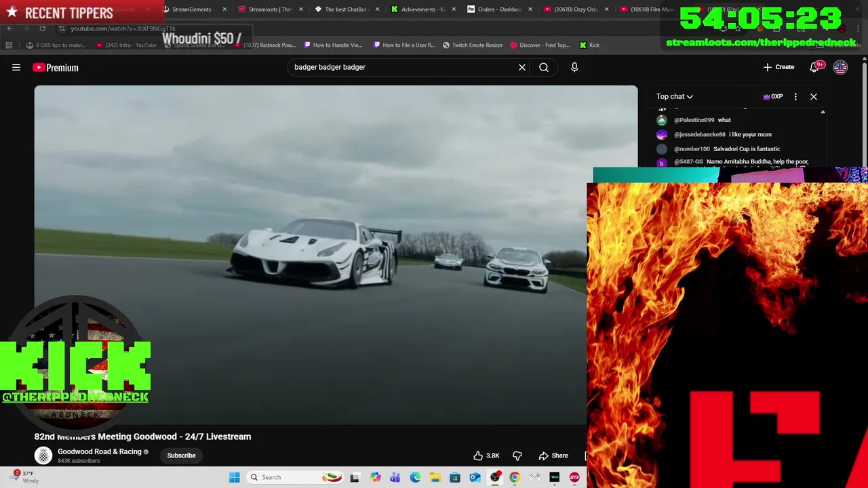Clear the search box with the X icon
This screenshot has height=488, width=868.
point(522,67)
